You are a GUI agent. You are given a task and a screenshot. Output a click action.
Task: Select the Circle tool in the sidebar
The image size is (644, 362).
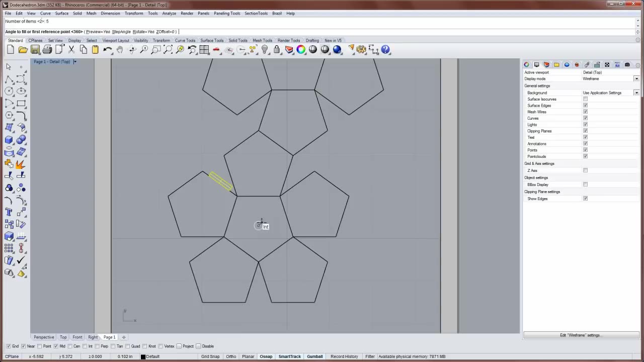tap(9, 91)
